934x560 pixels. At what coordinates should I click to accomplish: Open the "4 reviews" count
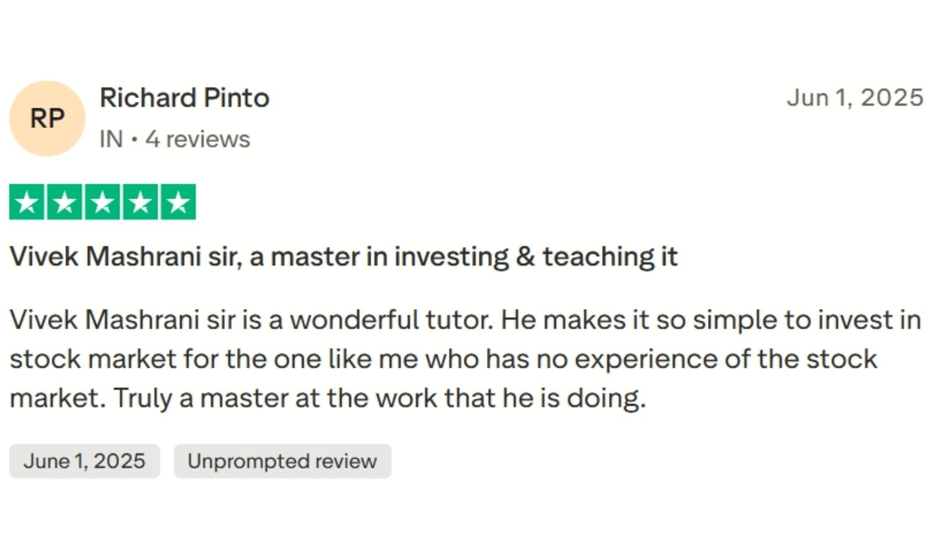197,139
